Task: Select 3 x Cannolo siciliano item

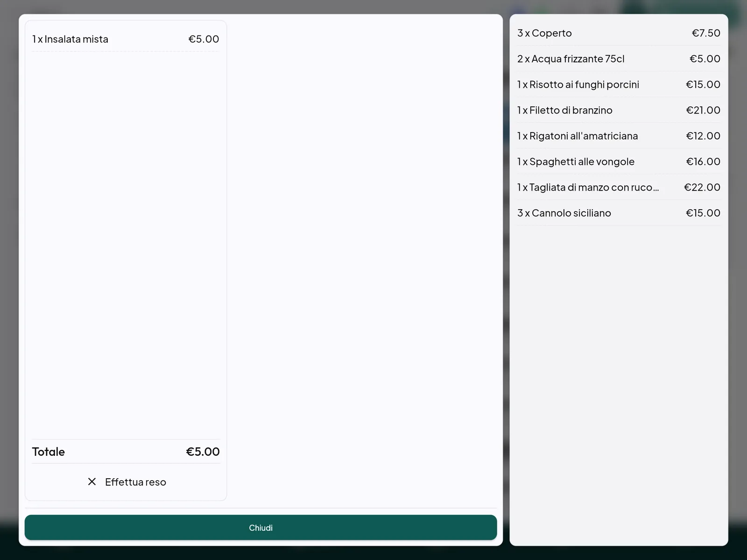Action: click(x=619, y=213)
